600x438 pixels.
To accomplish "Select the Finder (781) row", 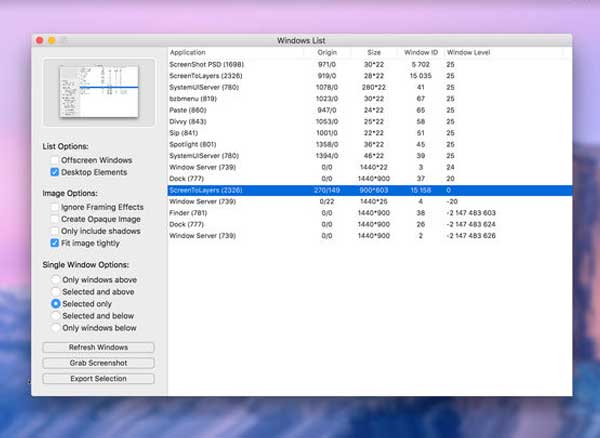I will 370,213.
